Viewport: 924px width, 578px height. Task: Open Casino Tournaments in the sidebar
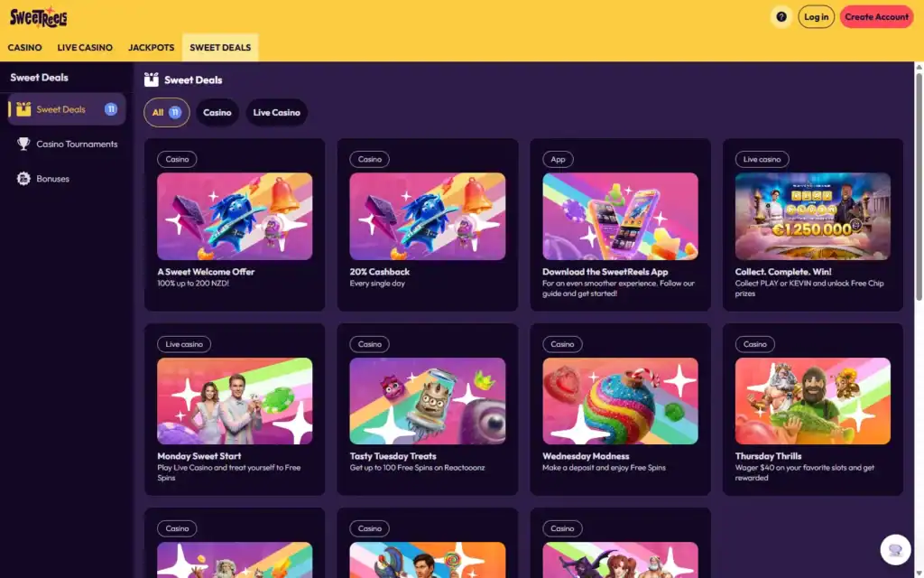pos(67,144)
